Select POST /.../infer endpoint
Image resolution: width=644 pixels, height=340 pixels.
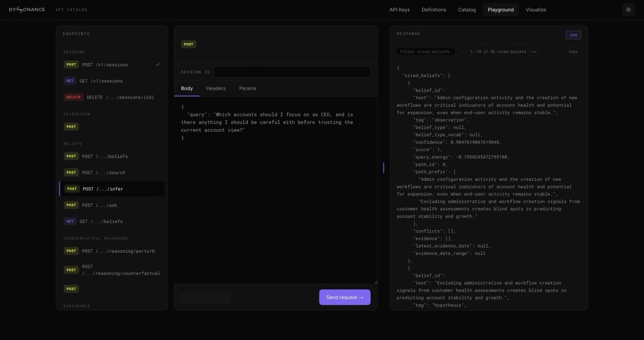click(112, 189)
